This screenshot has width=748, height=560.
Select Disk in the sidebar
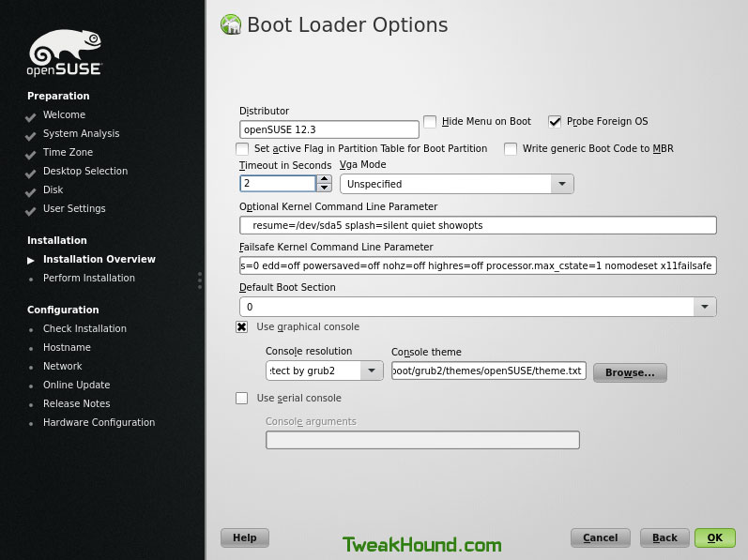point(53,189)
